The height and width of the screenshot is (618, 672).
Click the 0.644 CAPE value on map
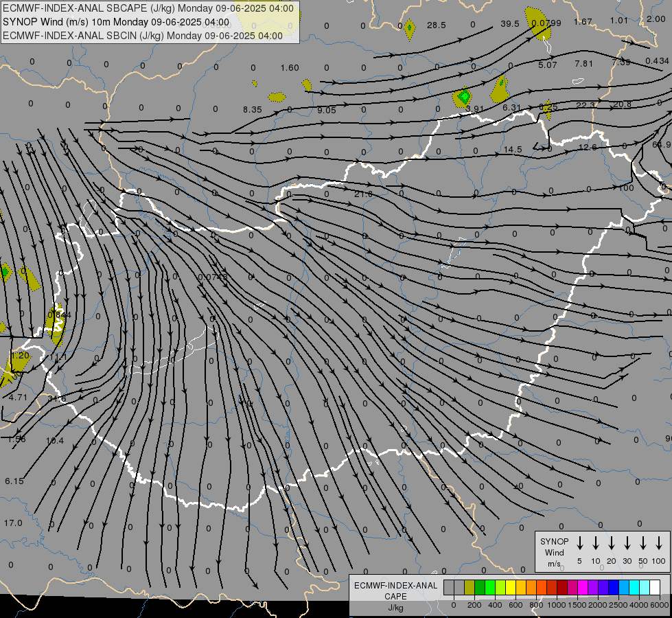pos(59,315)
